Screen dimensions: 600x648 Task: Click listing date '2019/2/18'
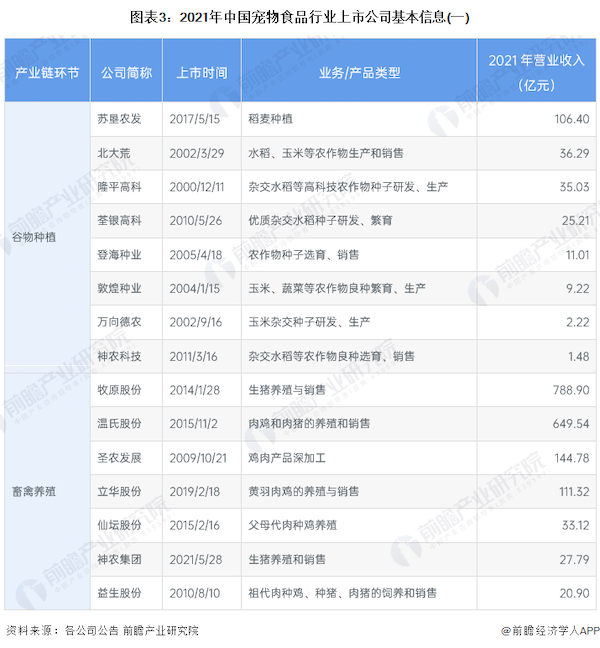pos(195,491)
